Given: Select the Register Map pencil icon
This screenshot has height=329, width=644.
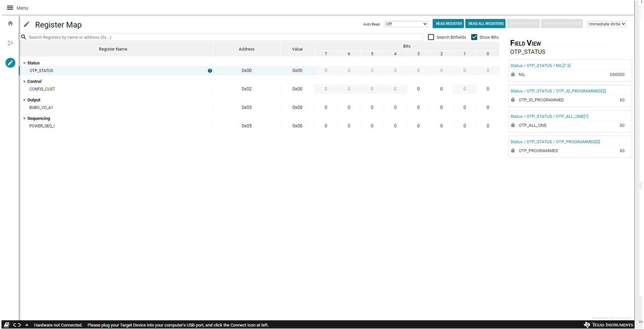Looking at the screenshot, I should 10,63.
